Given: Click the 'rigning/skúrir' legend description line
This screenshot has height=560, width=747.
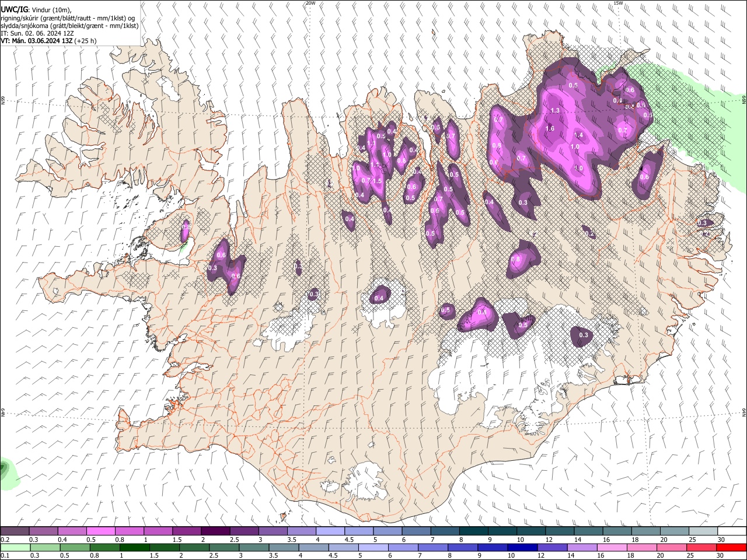Looking at the screenshot, I should (x=68, y=18).
